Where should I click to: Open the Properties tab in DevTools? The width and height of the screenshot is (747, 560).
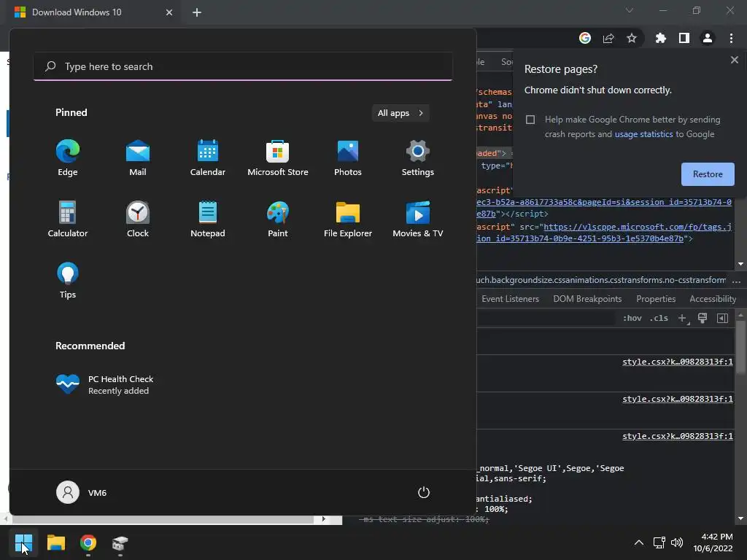click(x=656, y=298)
